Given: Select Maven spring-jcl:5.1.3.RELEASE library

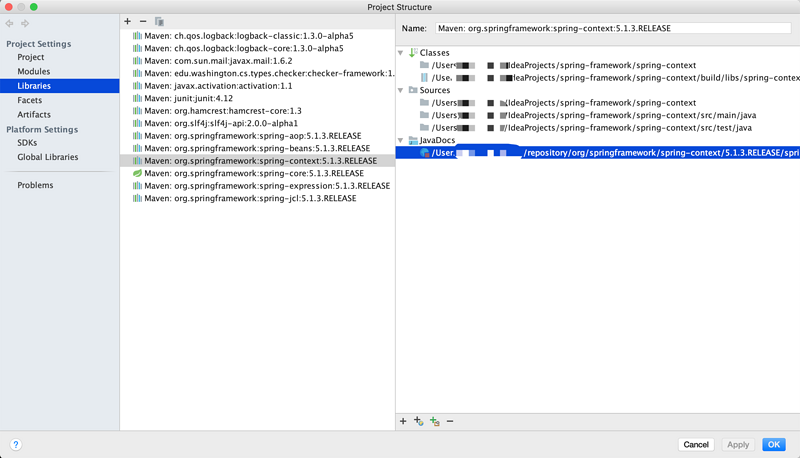Looking at the screenshot, I should 258,198.
